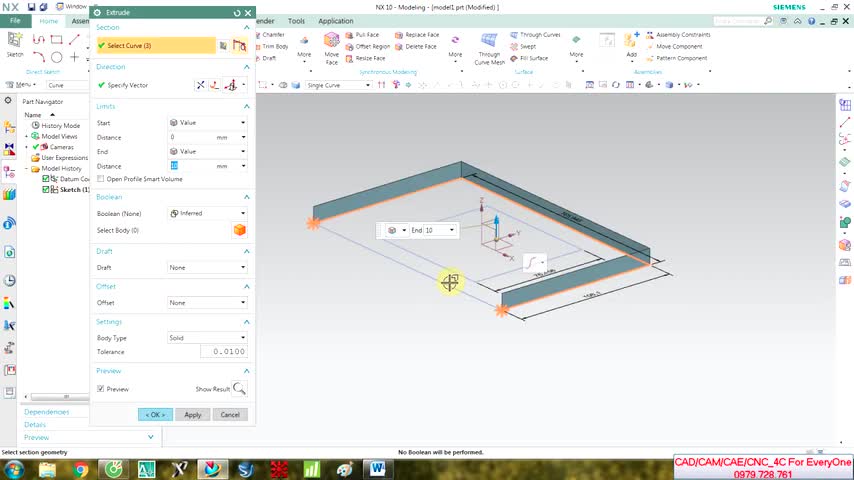
Task: Expand the Preview panel in navigator
Action: pos(151,437)
